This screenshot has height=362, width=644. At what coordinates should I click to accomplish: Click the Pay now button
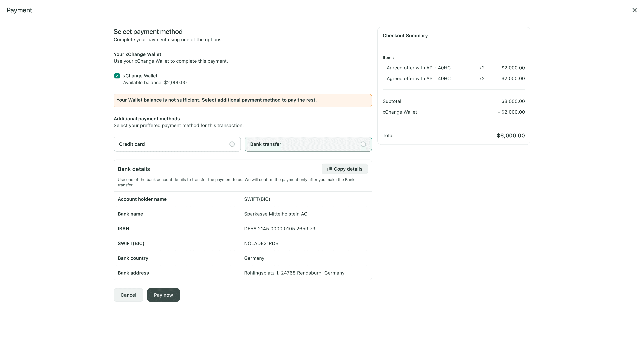(x=163, y=295)
